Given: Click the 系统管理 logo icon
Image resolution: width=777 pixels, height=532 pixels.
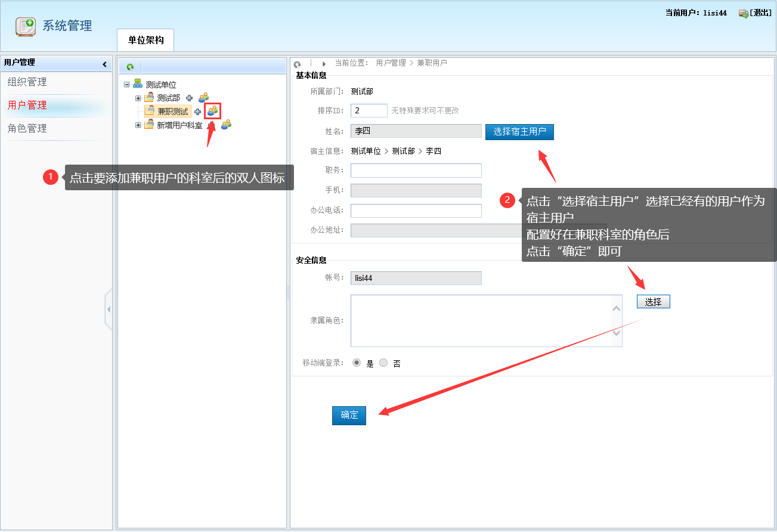Looking at the screenshot, I should click(26, 26).
